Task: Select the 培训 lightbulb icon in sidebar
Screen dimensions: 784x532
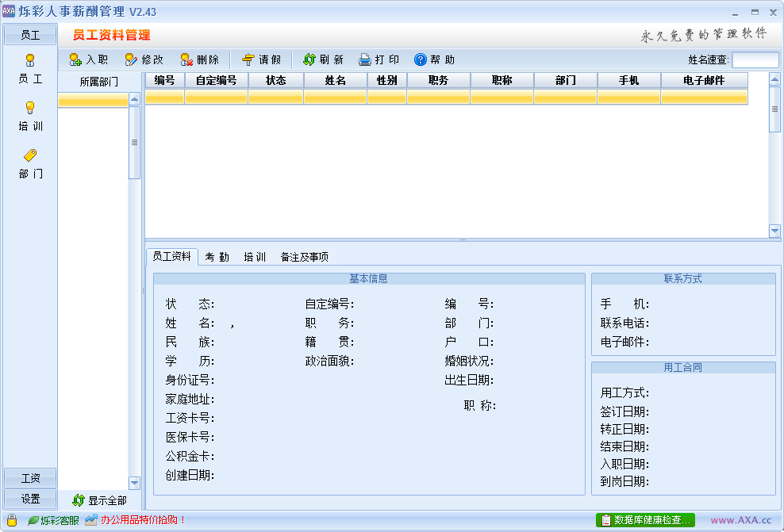Action: click(x=30, y=107)
